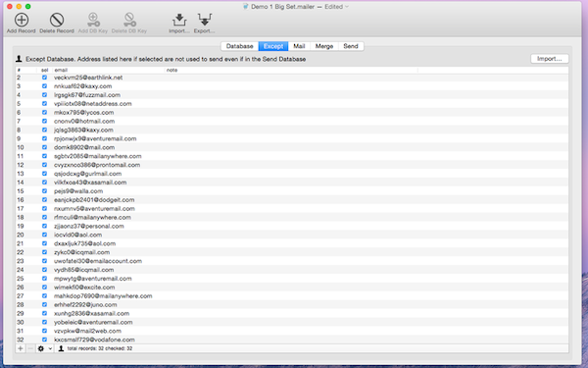
Task: Click the plus icon below the list
Action: coord(21,348)
